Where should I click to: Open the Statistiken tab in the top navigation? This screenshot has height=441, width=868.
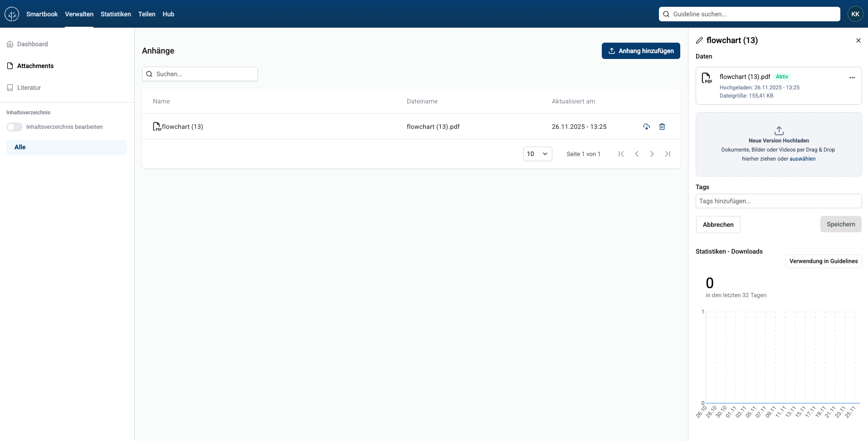click(x=116, y=14)
